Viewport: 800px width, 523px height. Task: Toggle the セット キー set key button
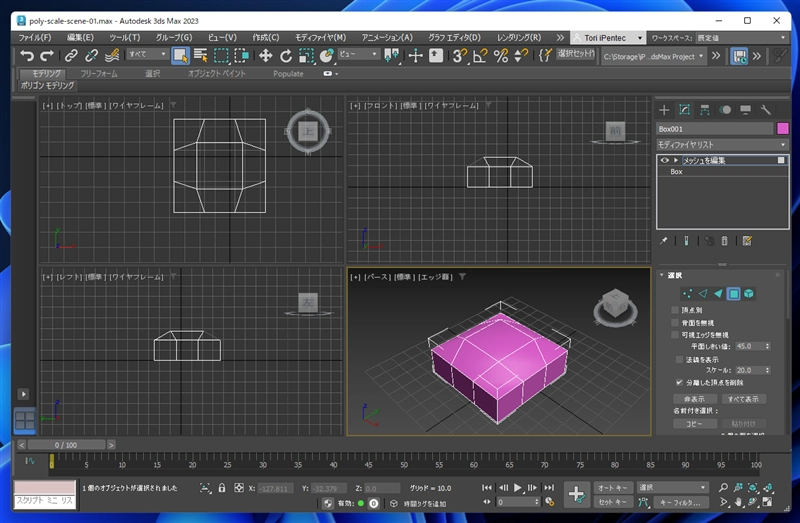(613, 502)
